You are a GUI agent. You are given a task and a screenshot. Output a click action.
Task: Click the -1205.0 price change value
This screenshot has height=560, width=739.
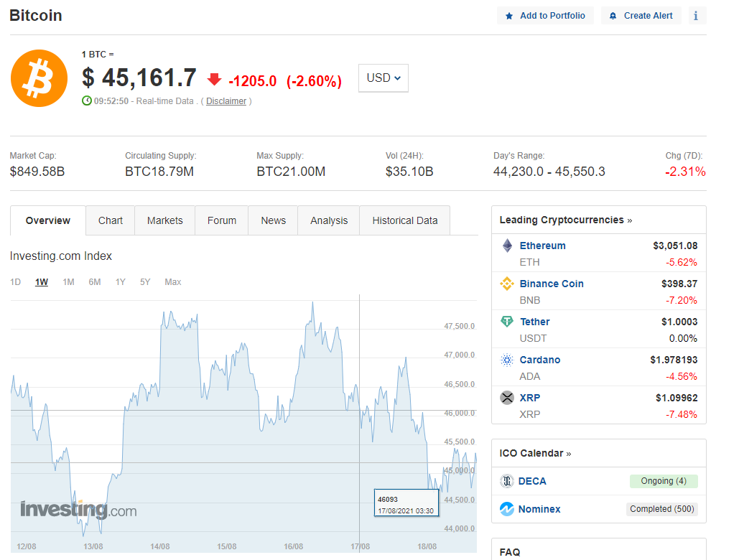253,81
